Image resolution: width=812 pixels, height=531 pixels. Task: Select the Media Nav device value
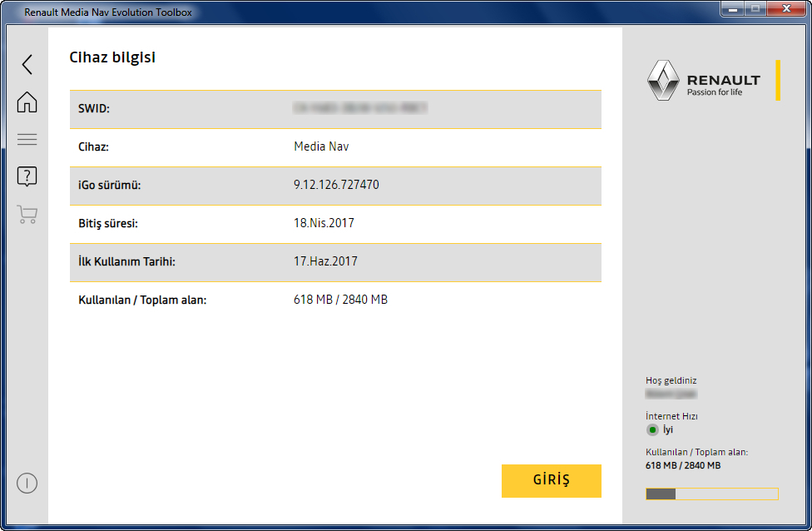(321, 146)
